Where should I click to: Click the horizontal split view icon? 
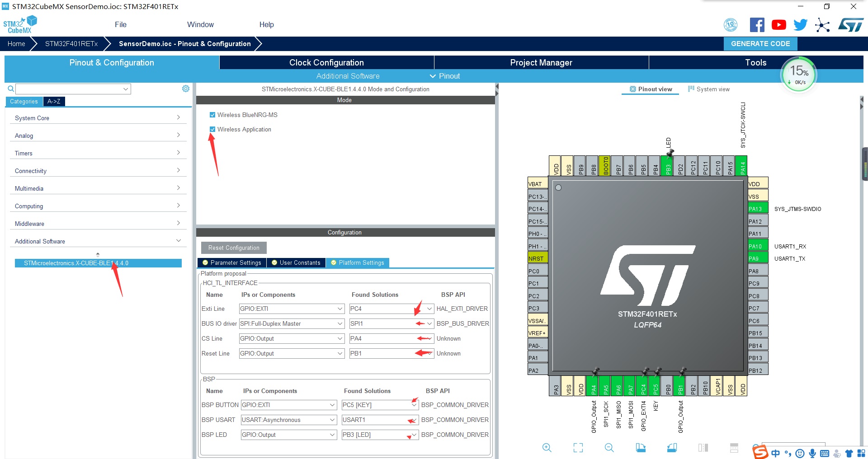[734, 448]
